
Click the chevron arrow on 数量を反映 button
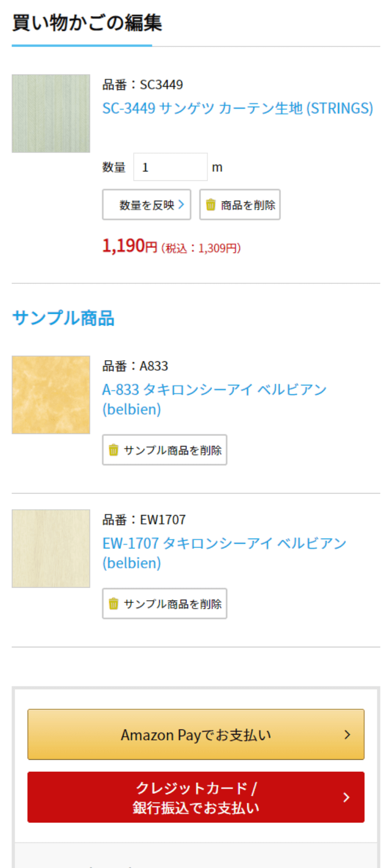tap(183, 204)
